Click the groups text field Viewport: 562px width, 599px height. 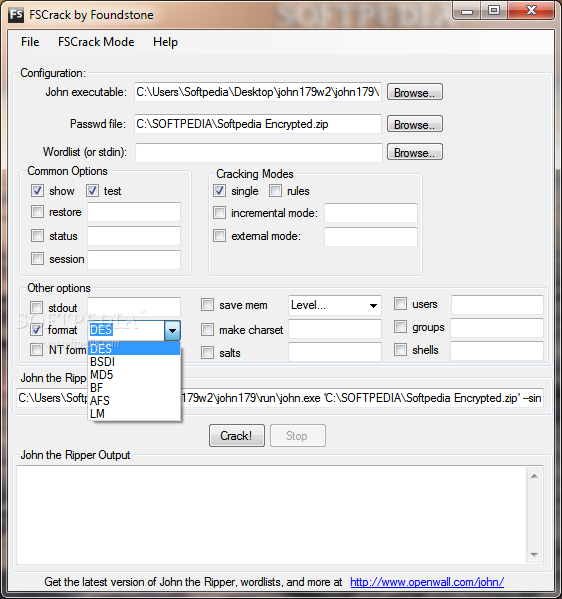point(497,328)
